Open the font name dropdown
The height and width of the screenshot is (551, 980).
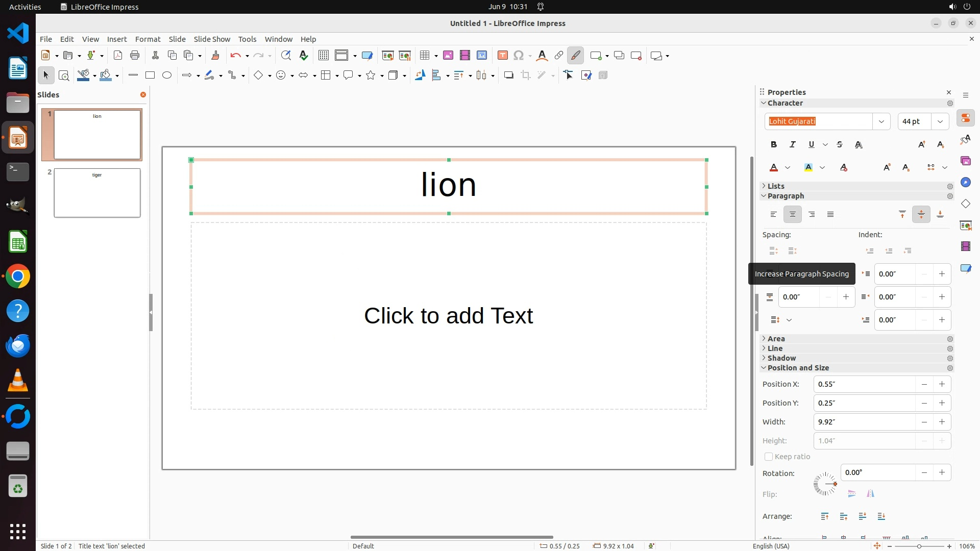[881, 121]
